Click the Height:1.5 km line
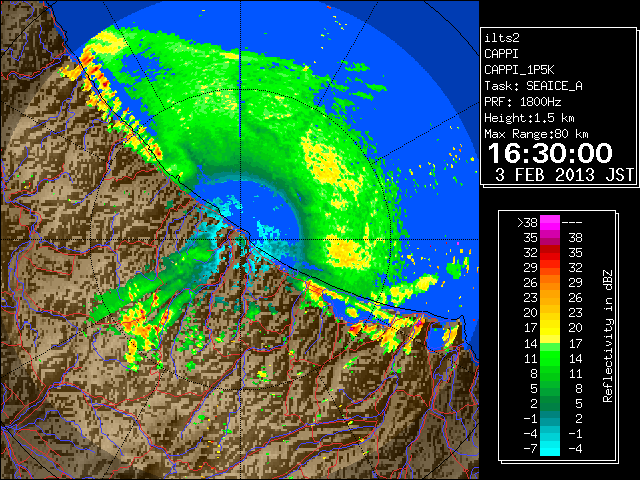The height and width of the screenshot is (480, 640). (x=529, y=118)
